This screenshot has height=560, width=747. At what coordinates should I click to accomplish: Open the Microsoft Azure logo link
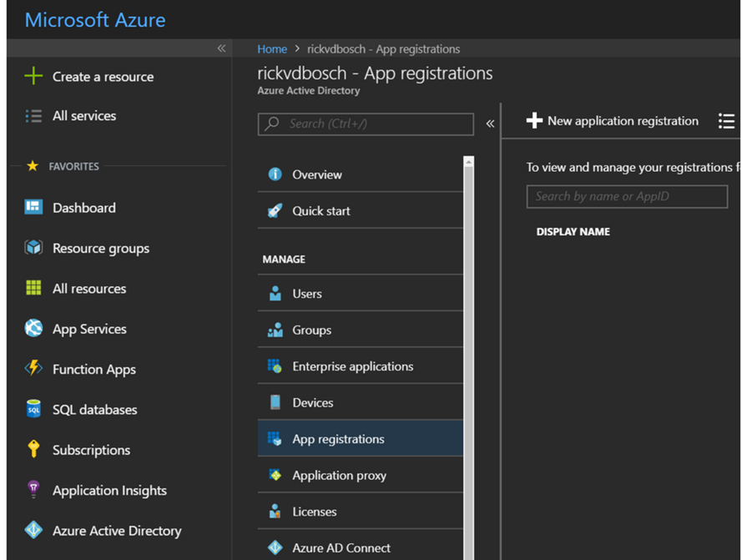(x=95, y=20)
